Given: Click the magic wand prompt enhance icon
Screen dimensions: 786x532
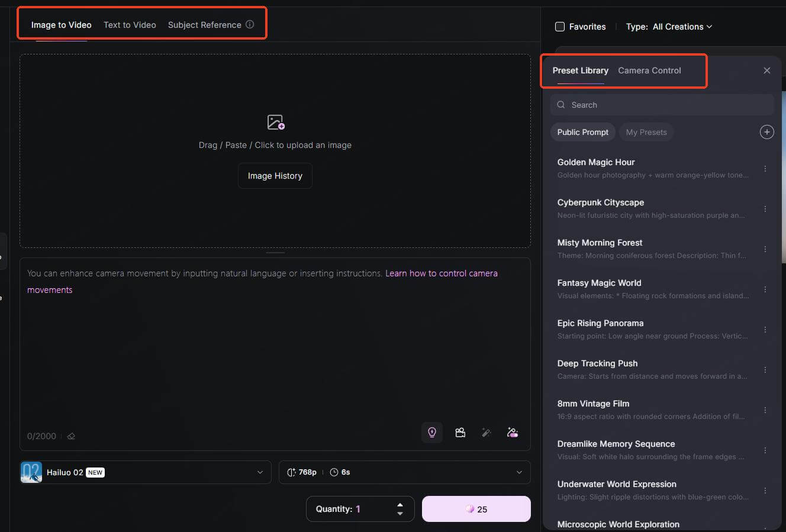Looking at the screenshot, I should coord(487,433).
